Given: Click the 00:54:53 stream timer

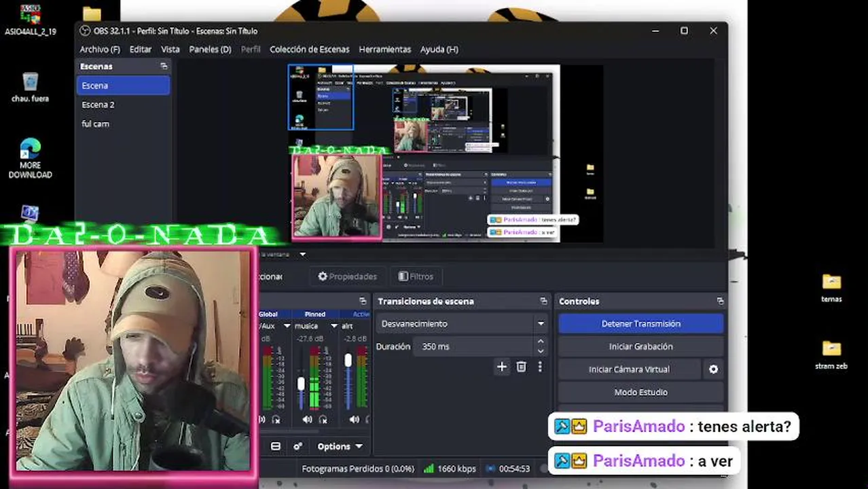Looking at the screenshot, I should pos(514,469).
